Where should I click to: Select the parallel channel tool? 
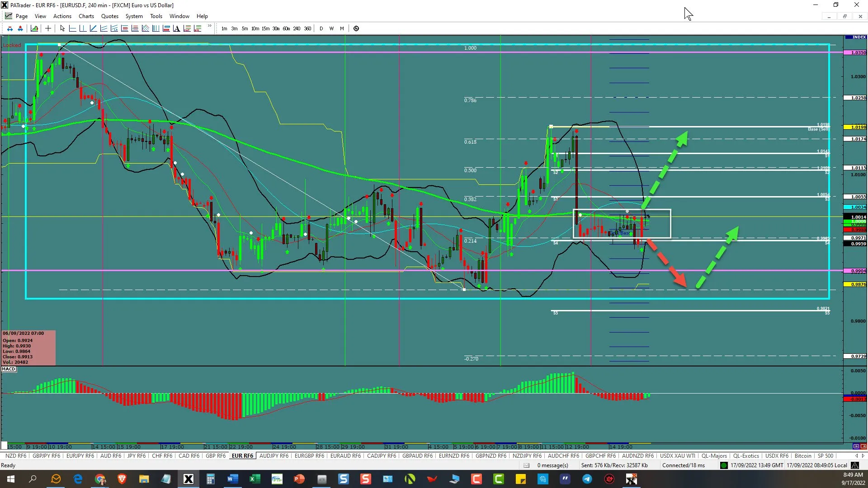(x=104, y=28)
